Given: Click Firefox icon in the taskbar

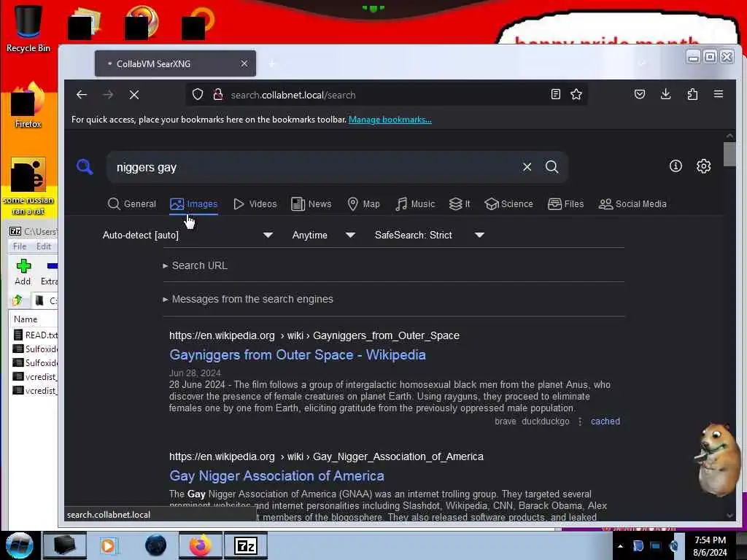Looking at the screenshot, I should pyautogui.click(x=201, y=545).
